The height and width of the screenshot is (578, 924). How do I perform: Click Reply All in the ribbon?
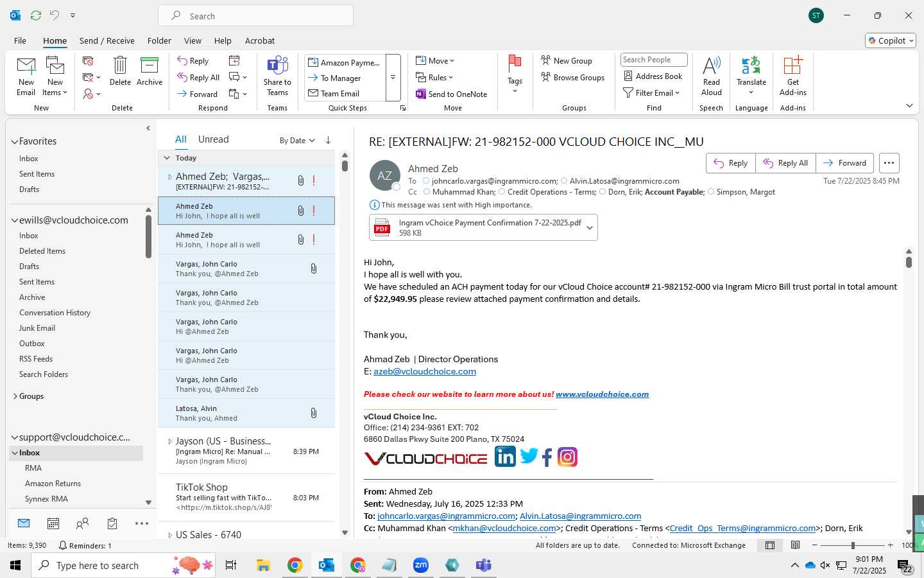coord(198,78)
